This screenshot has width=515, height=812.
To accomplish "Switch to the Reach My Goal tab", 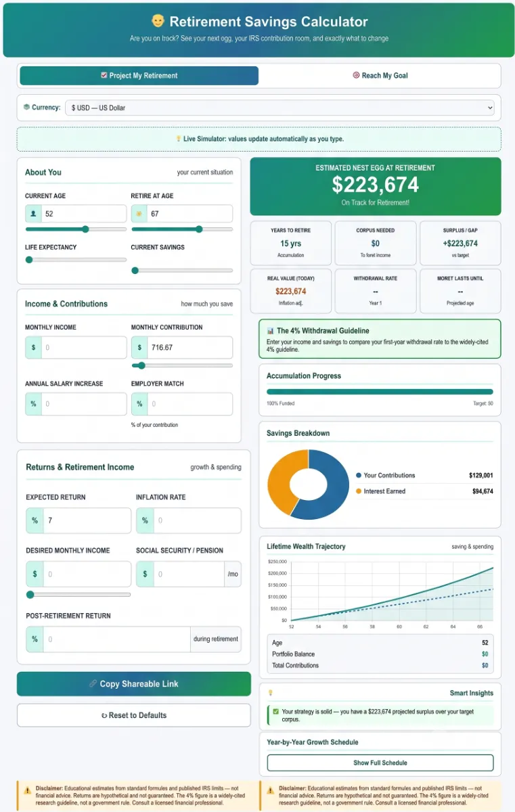I will click(x=380, y=76).
